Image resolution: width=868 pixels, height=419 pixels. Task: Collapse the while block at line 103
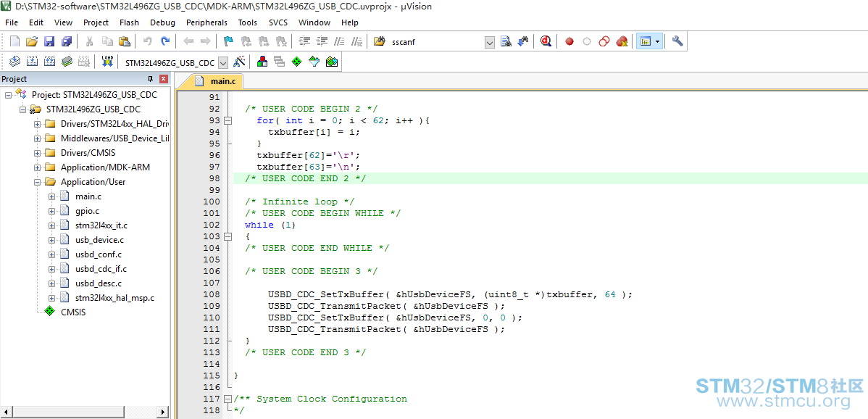[x=228, y=236]
